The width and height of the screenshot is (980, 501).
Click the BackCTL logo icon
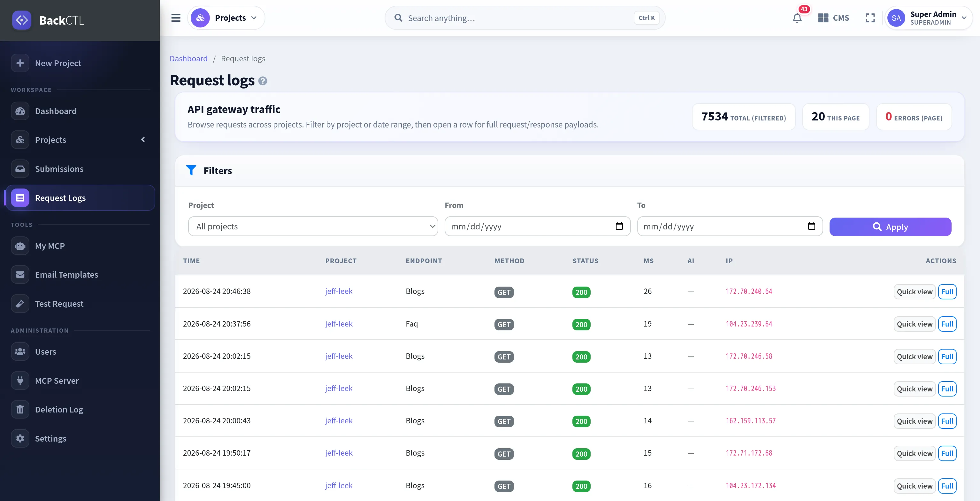tap(22, 20)
